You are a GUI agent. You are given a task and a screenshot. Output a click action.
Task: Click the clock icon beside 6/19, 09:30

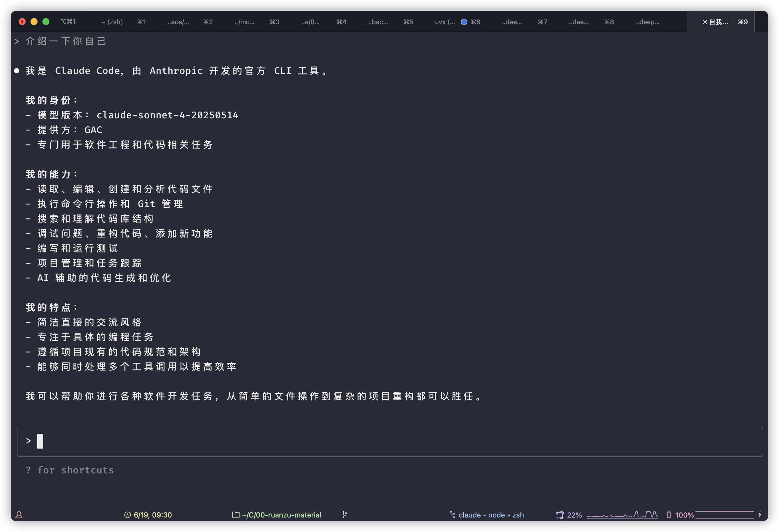coord(127,515)
